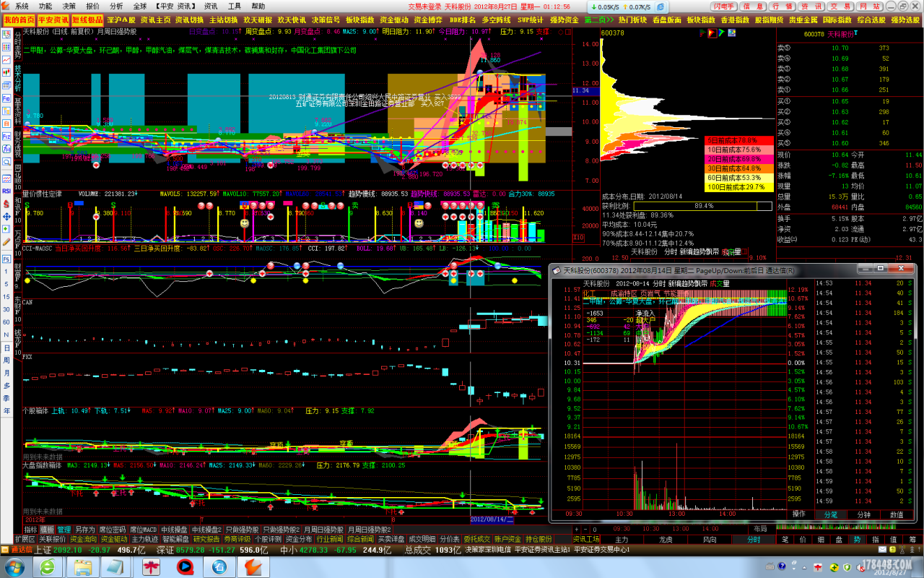Click the candlestick chart icon in left sidebar
Viewport: 924px width, 578px height.
6,72
